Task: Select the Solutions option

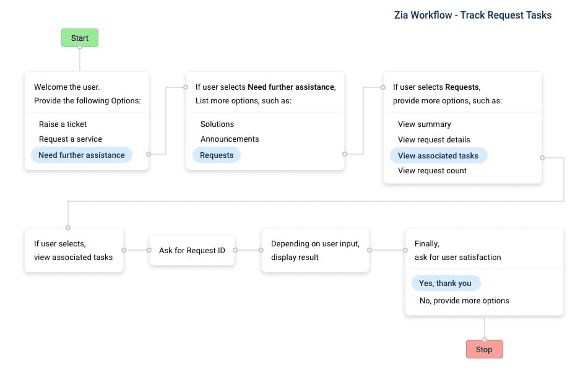Action: coord(217,124)
